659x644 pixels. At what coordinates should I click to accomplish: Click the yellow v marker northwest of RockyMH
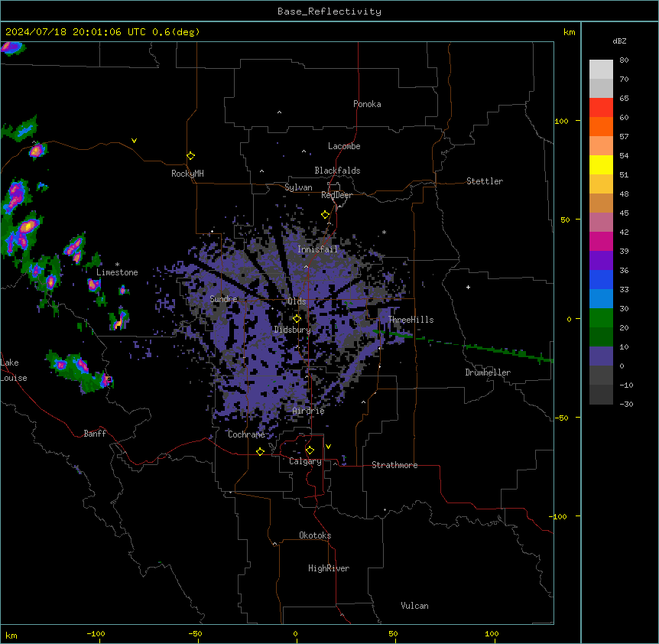[134, 141]
